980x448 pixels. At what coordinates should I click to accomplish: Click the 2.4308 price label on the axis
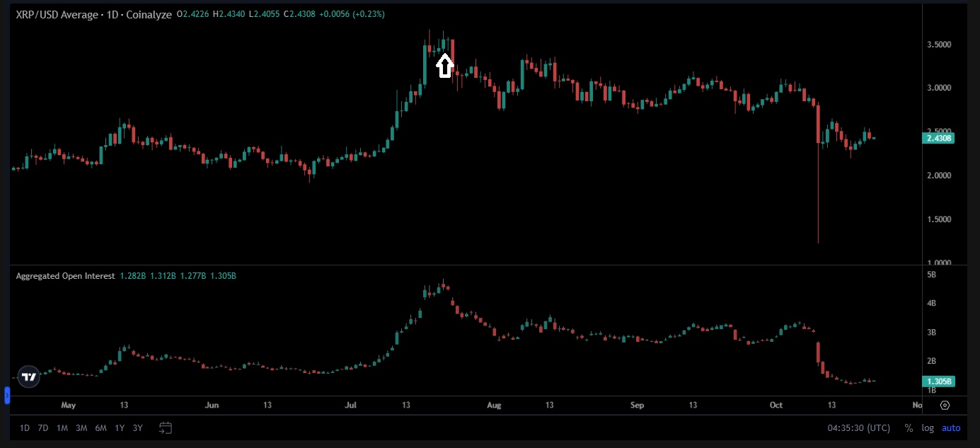point(938,138)
